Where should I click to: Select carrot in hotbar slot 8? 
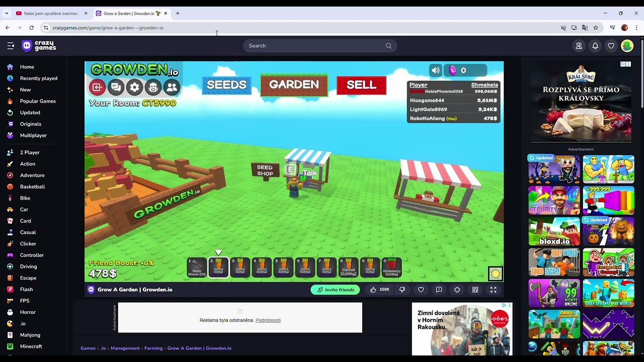pyautogui.click(x=348, y=267)
